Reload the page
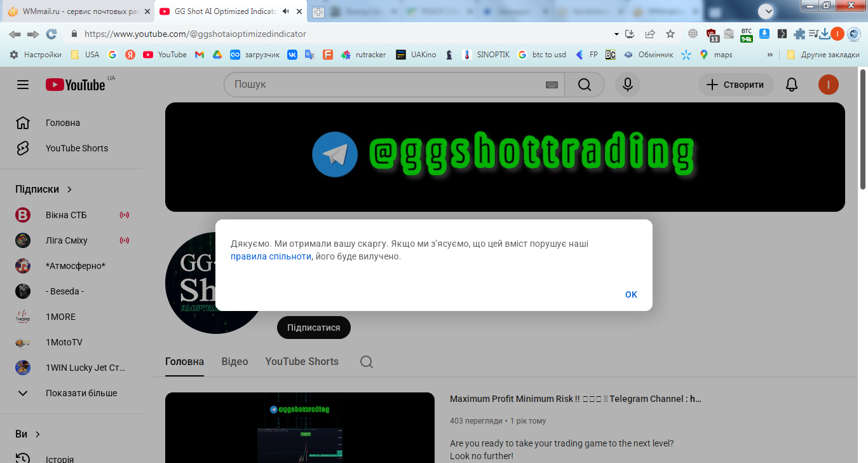Screen dimensions: 868x463 (x=51, y=34)
